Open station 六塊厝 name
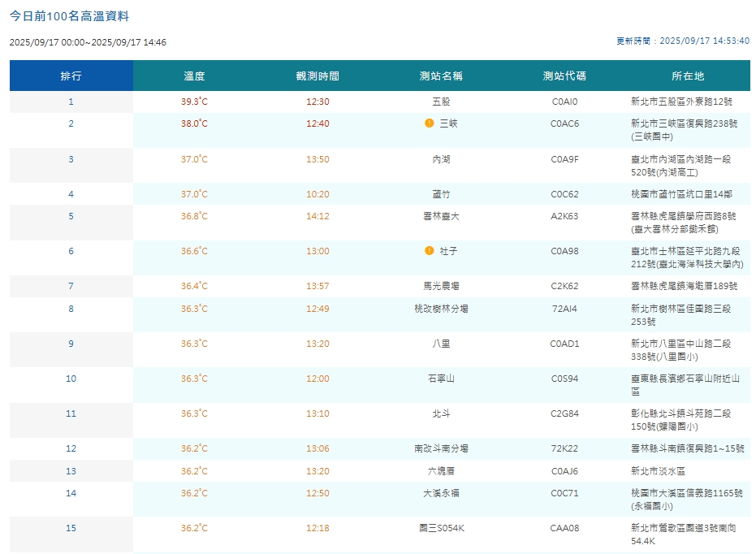The image size is (756, 554). coord(441,471)
